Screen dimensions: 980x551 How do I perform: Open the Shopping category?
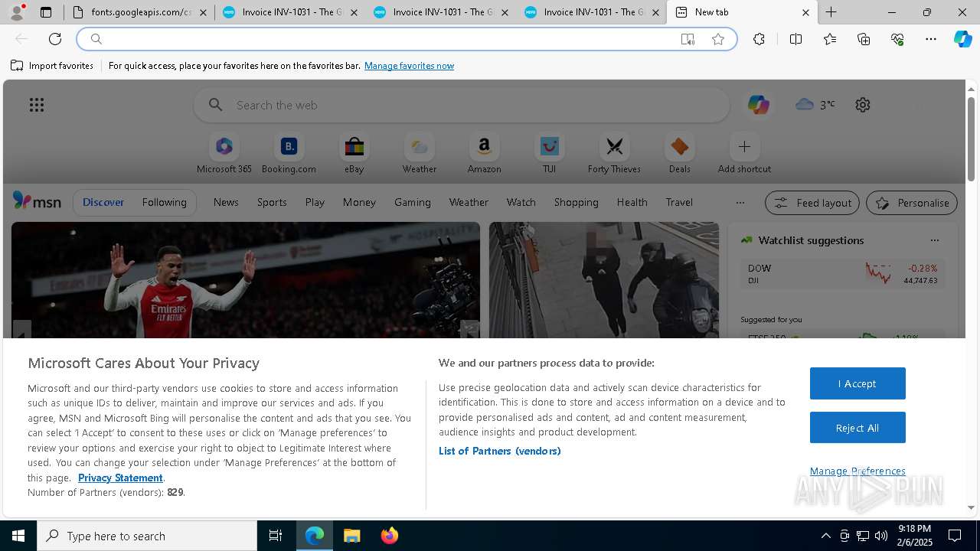click(x=576, y=202)
